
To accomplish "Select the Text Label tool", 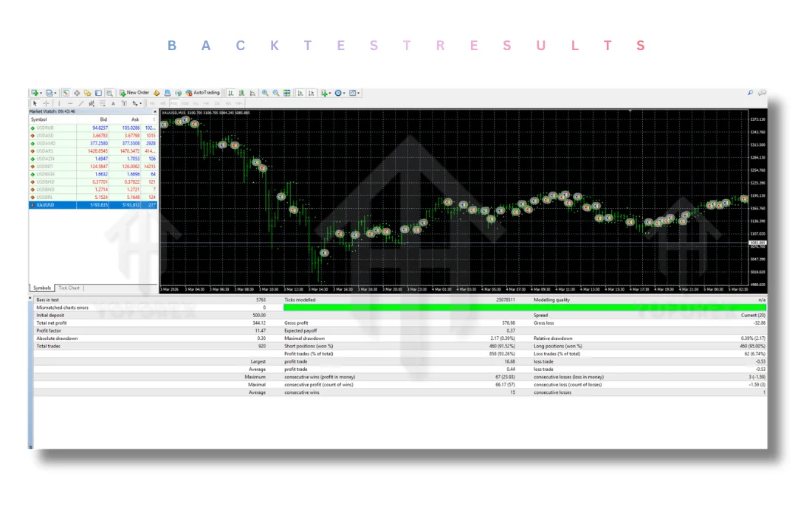I will [124, 103].
